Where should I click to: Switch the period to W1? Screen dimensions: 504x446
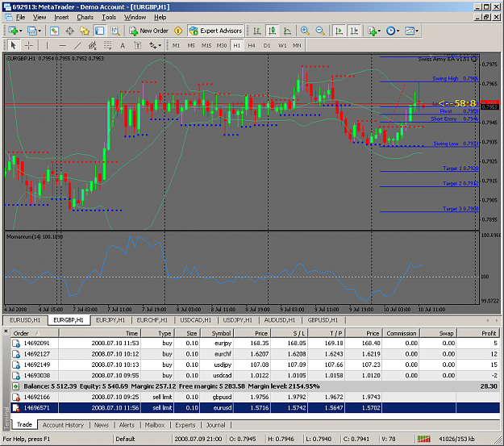[x=282, y=46]
